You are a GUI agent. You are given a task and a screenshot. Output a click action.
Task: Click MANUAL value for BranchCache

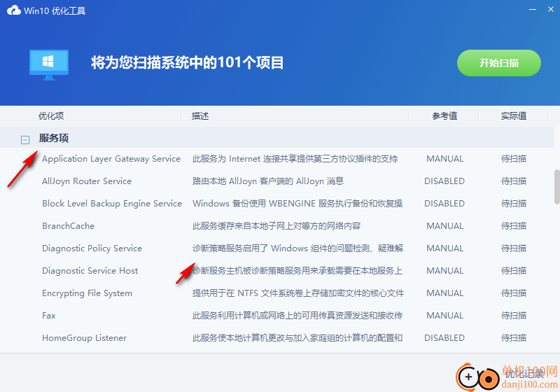pos(444,226)
